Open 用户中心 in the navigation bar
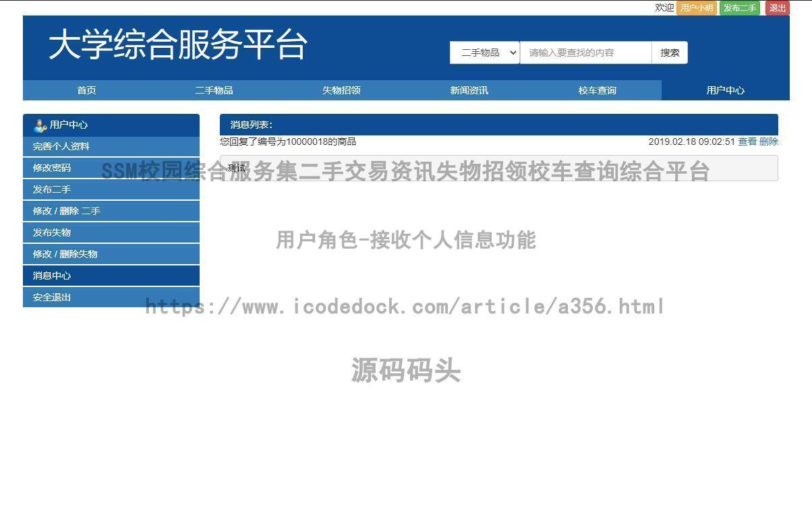The image size is (812, 506). pos(725,90)
